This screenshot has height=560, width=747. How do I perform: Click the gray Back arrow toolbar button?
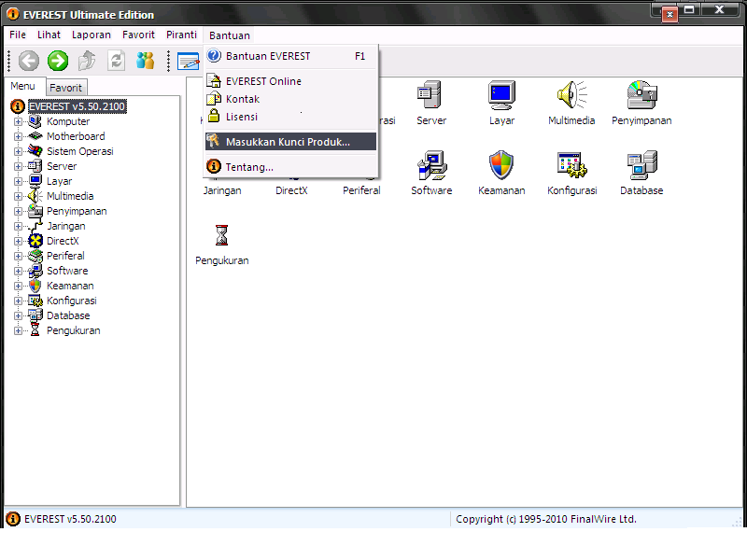click(29, 61)
